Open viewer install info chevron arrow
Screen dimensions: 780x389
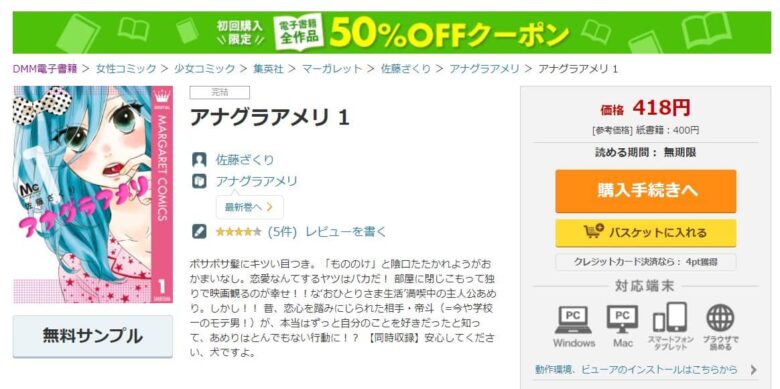coord(754,370)
